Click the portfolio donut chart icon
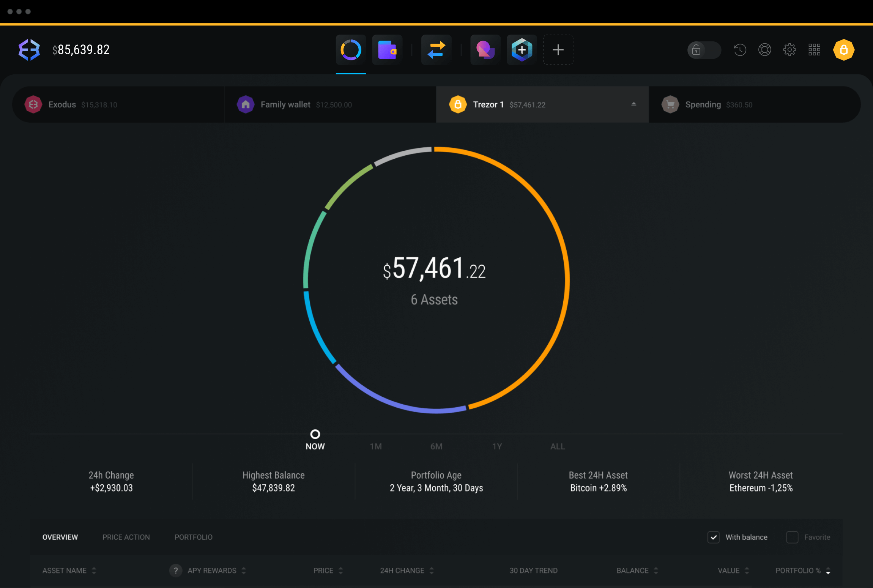The image size is (873, 588). pos(350,50)
